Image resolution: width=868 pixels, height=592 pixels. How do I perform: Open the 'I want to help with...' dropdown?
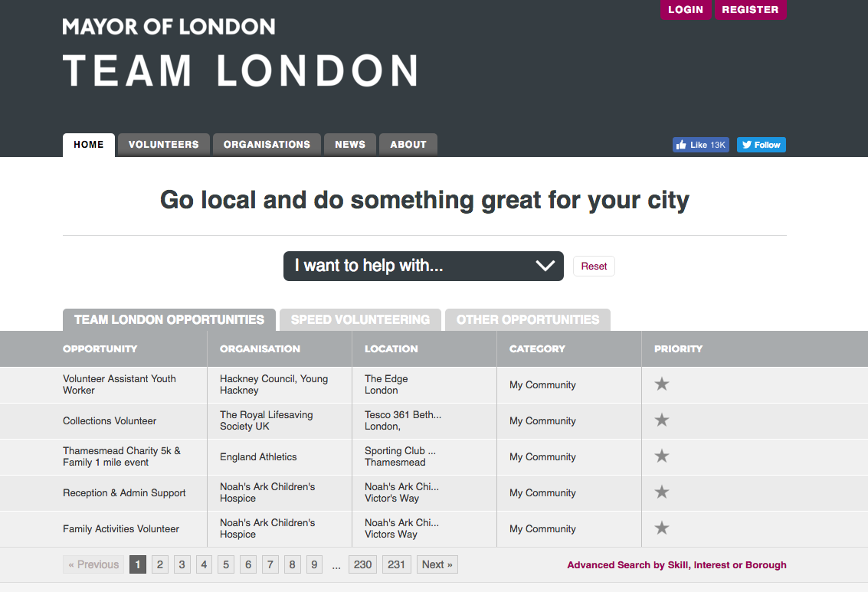[424, 266]
